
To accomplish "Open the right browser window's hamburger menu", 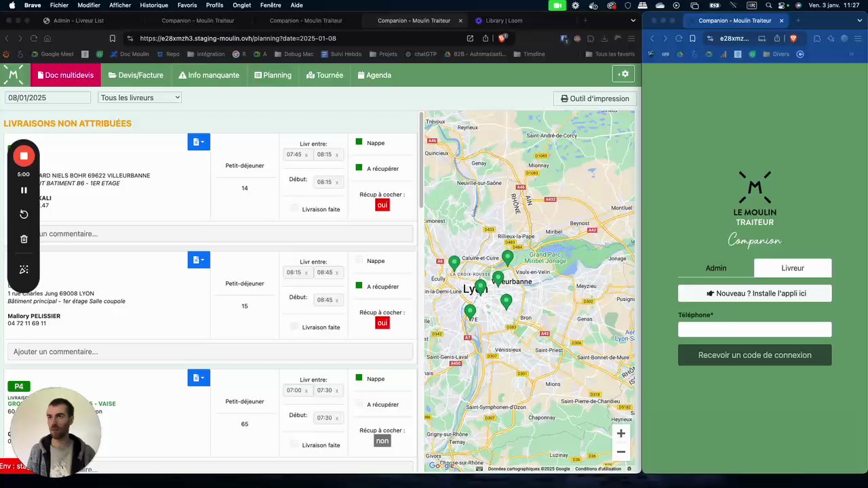I will (858, 39).
